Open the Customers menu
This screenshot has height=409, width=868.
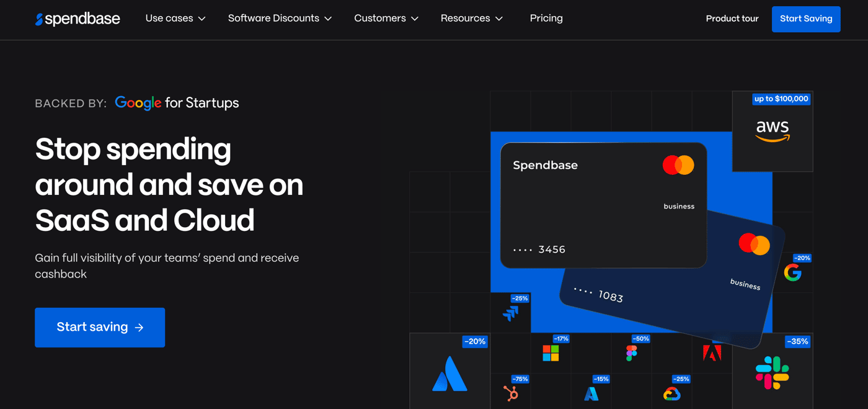point(386,19)
